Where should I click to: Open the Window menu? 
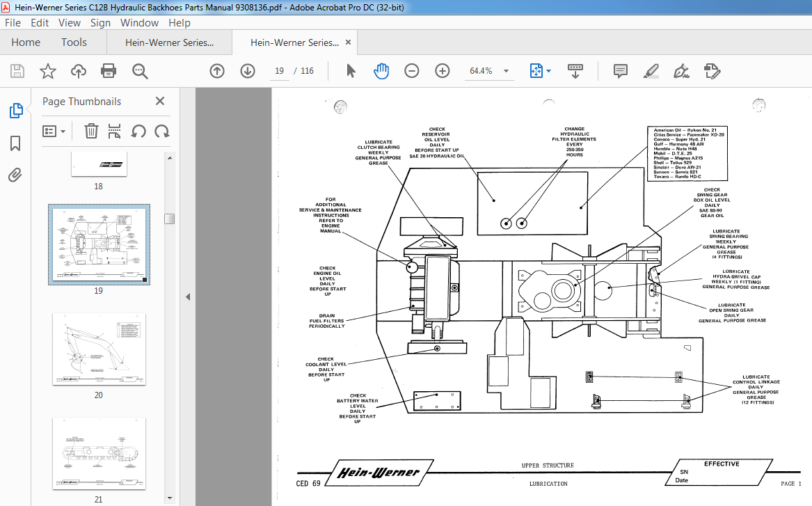139,23
